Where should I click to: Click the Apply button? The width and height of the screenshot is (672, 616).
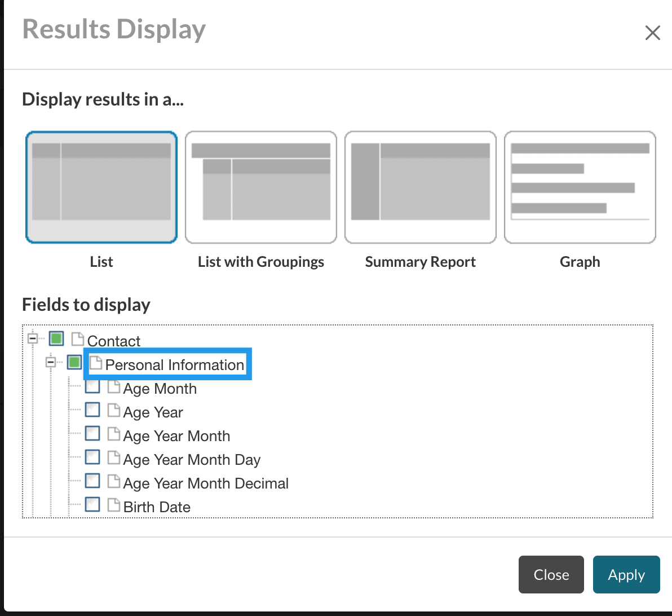point(626,575)
